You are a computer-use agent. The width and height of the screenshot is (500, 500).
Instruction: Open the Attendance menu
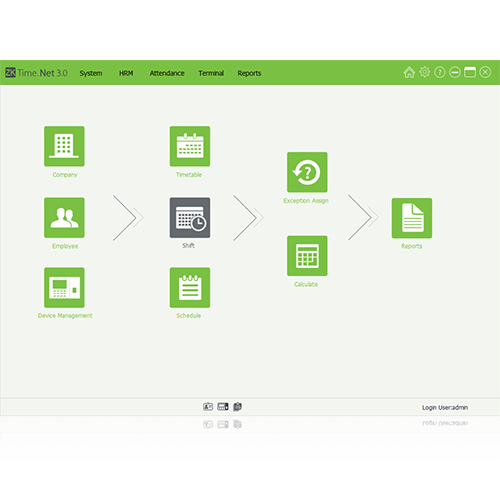coord(167,73)
